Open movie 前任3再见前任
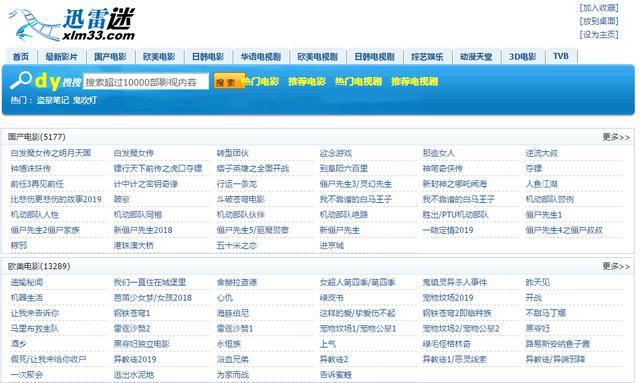 tap(37, 184)
